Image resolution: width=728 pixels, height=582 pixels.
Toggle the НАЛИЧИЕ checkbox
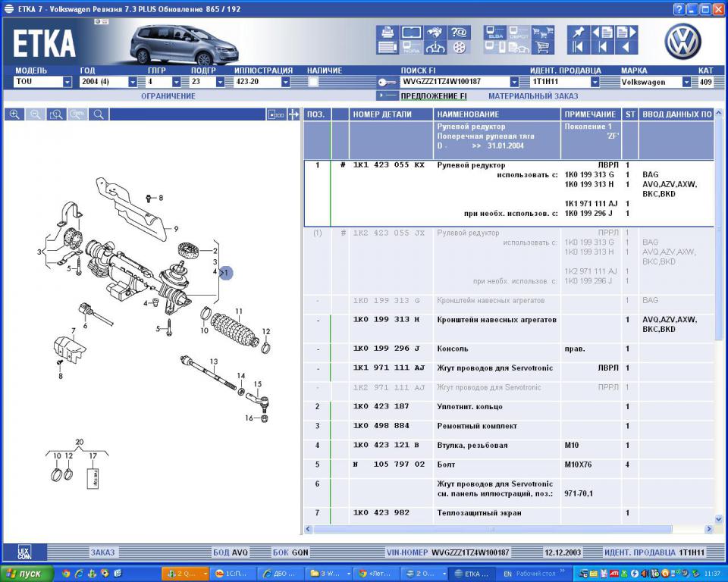(x=313, y=82)
